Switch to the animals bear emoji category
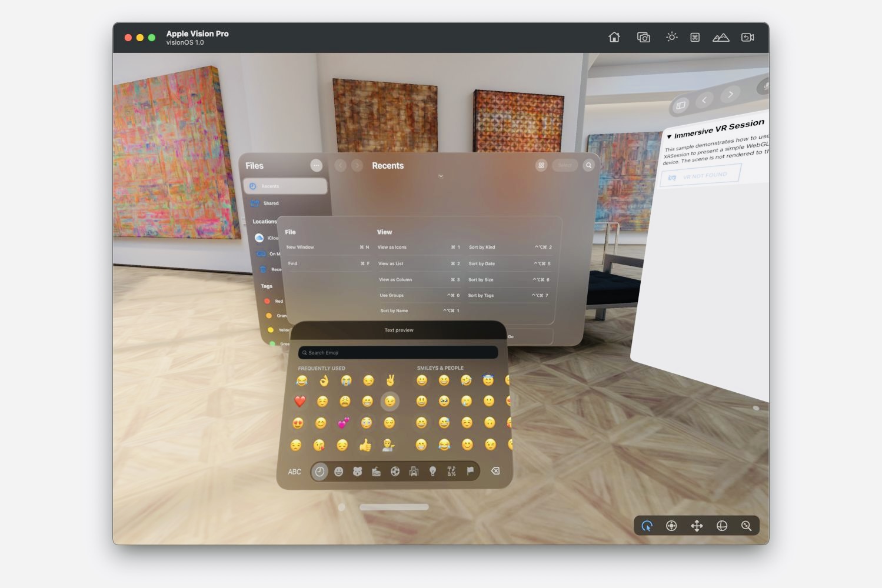The height and width of the screenshot is (588, 882). (x=357, y=472)
